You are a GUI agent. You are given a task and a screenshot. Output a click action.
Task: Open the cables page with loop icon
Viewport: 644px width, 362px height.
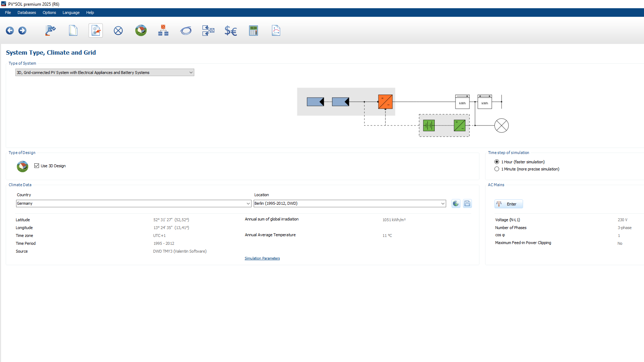click(186, 30)
